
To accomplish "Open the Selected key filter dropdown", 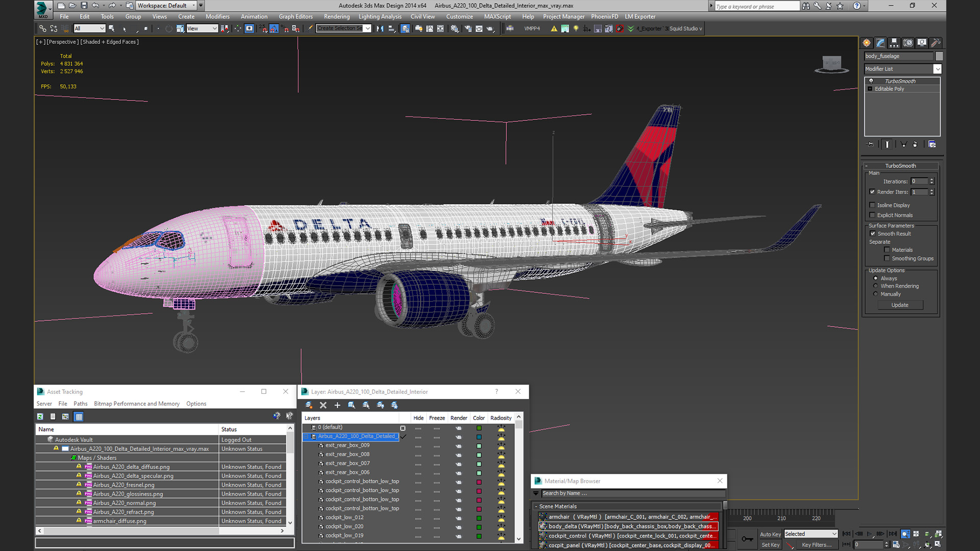I will coord(811,534).
